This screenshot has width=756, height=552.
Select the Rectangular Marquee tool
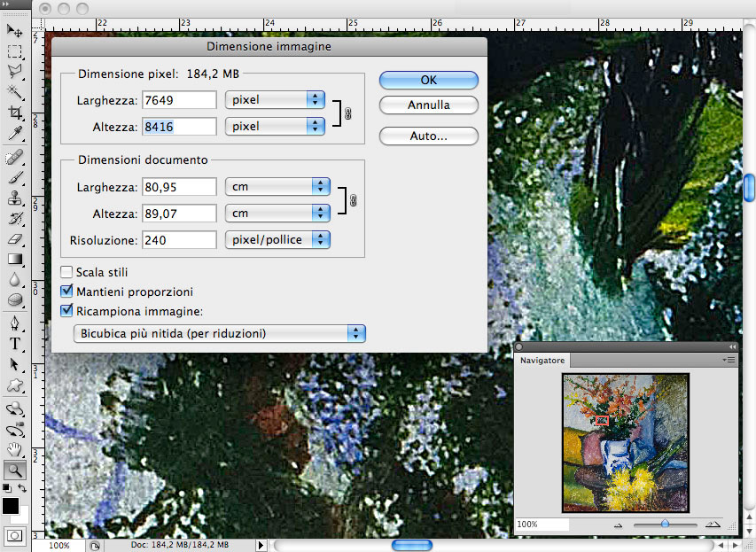tap(14, 51)
